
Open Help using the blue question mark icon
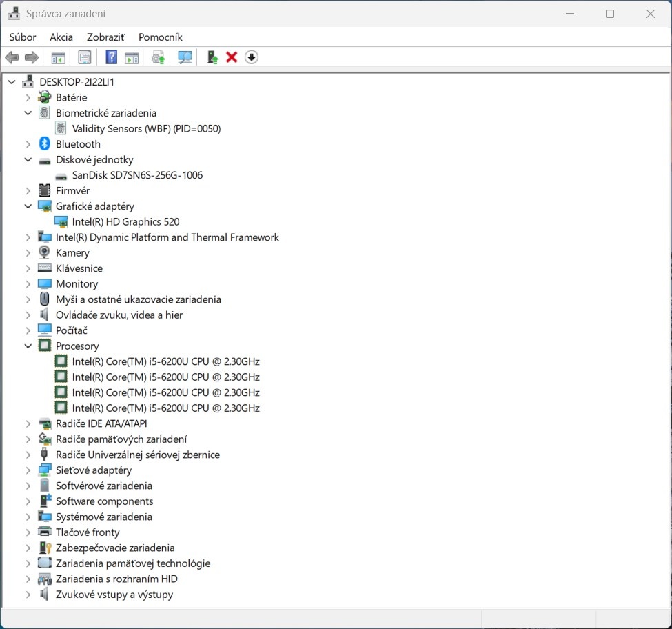(111, 57)
